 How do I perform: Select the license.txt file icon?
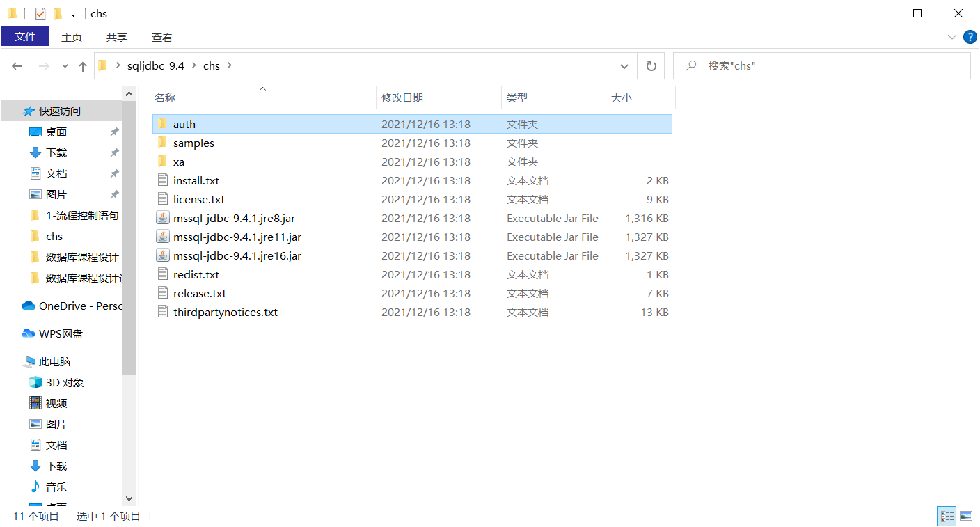pyautogui.click(x=163, y=199)
